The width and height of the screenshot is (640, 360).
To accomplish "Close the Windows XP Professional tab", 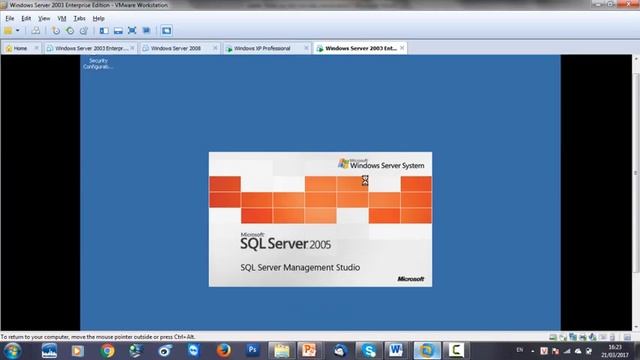I will pos(306,48).
